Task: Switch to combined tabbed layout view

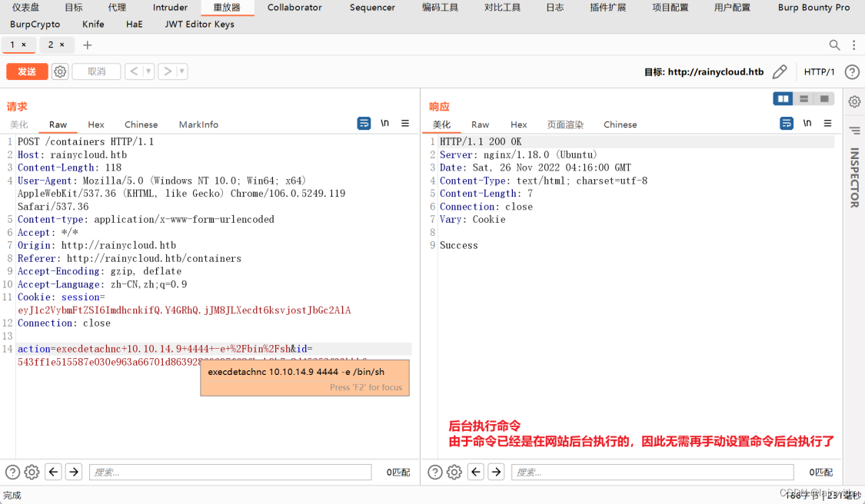Action: coord(824,98)
